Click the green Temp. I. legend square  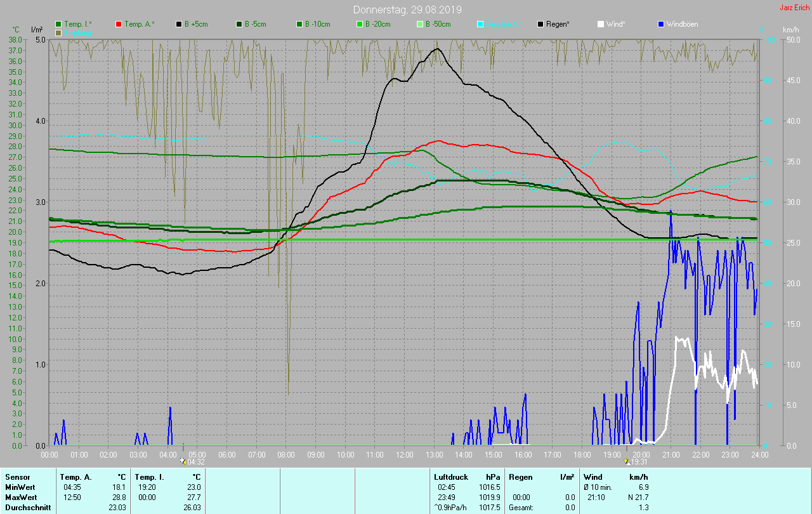(x=59, y=24)
